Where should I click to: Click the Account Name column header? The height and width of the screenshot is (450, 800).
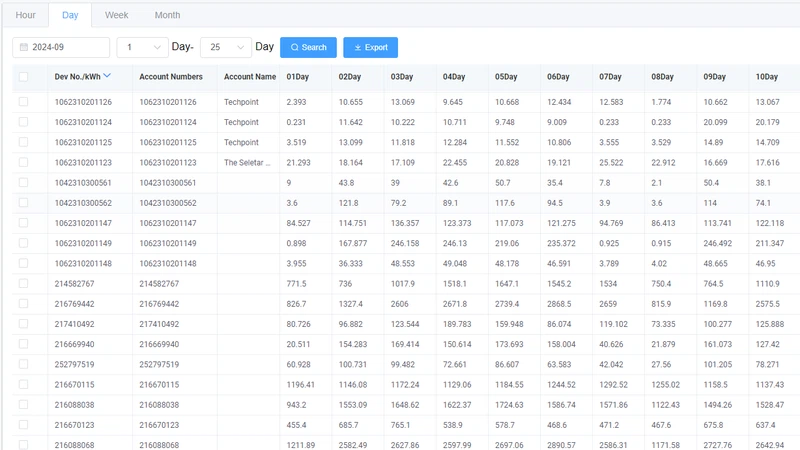pyautogui.click(x=250, y=77)
